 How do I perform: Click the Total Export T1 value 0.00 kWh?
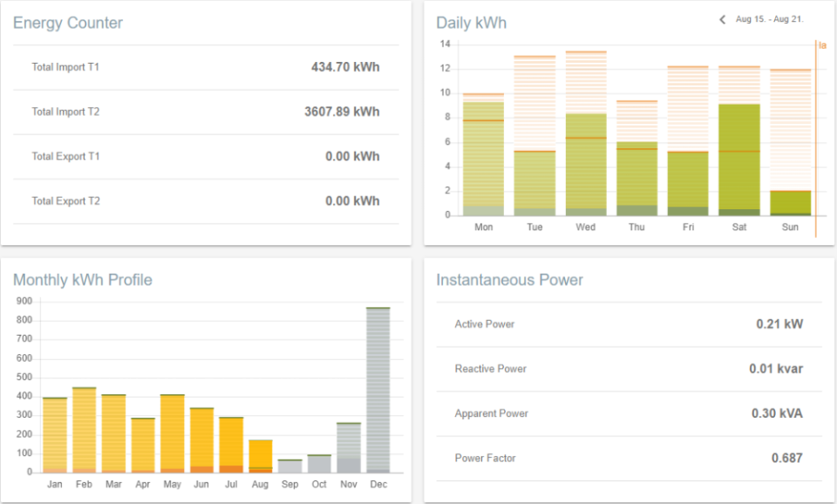click(352, 156)
